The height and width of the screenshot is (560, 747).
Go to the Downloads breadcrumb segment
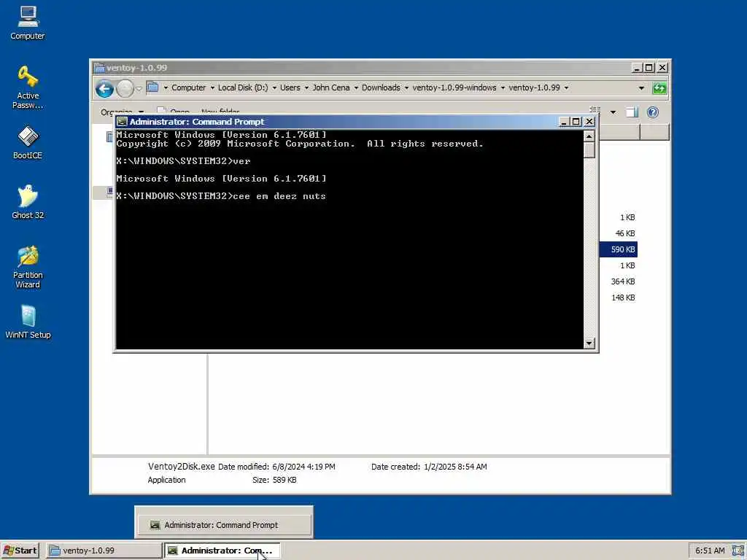381,87
